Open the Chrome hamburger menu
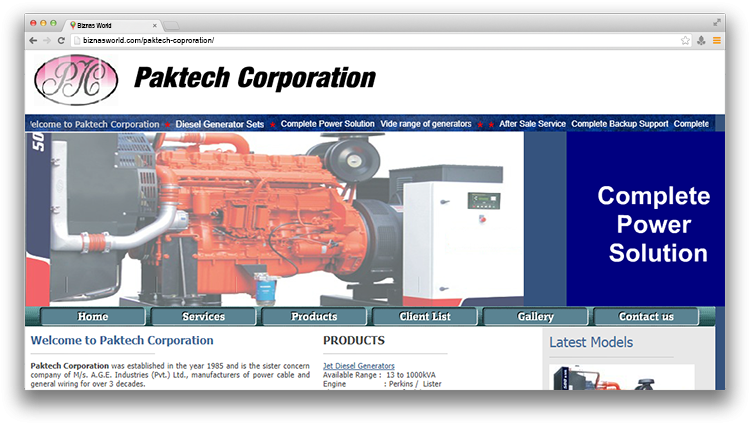The height and width of the screenshot is (425, 750). click(716, 40)
